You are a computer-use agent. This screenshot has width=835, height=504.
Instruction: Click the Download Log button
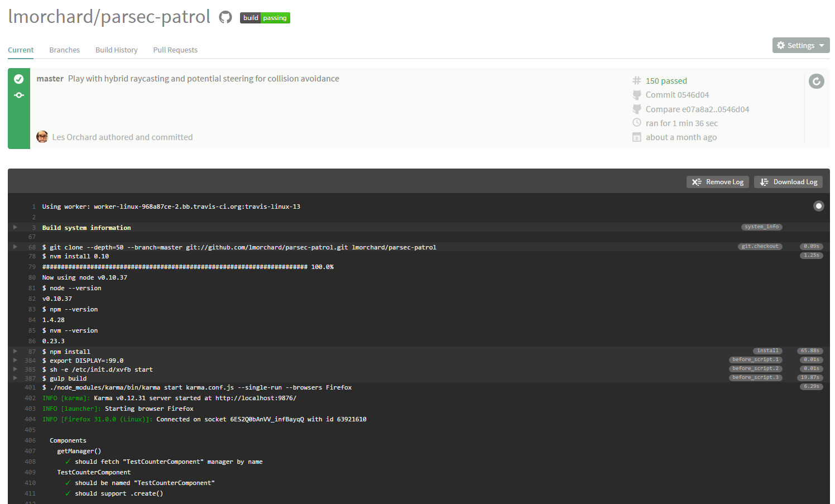tap(788, 182)
